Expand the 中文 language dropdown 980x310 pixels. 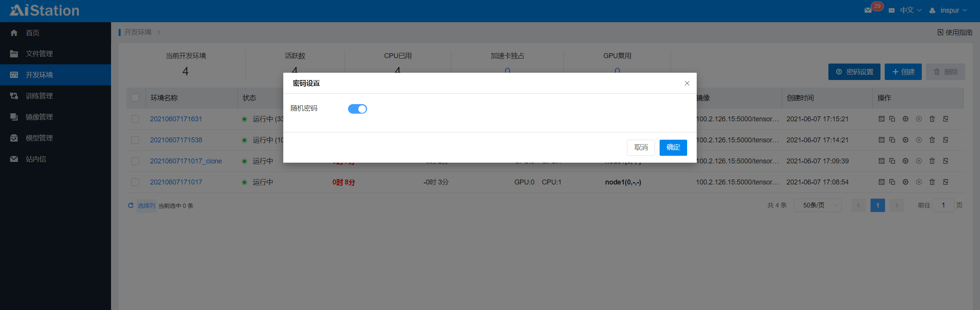tap(910, 10)
